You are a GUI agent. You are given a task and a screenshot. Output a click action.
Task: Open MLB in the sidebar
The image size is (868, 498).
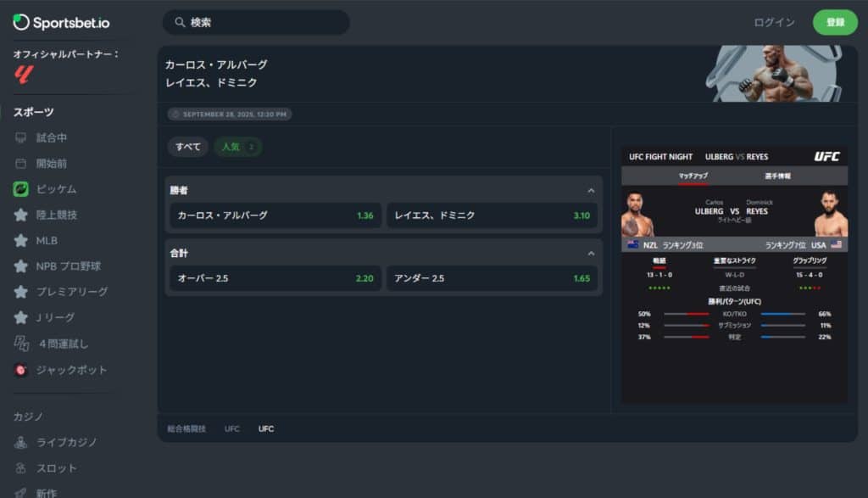47,240
